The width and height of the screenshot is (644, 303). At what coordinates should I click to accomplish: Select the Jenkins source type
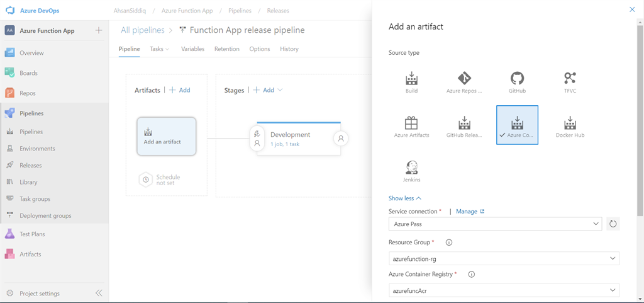[411, 170]
